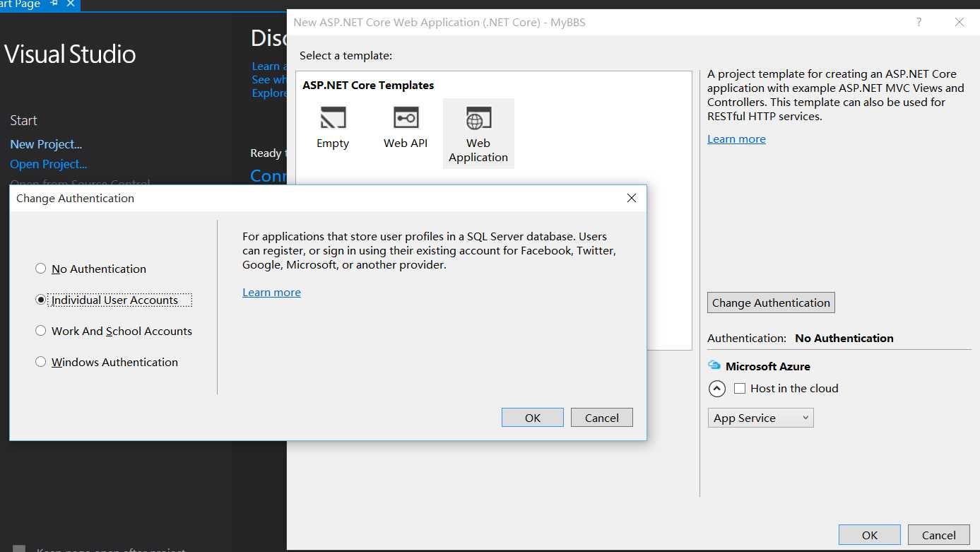Image resolution: width=980 pixels, height=552 pixels.
Task: Click the Visual Studio logo text
Action: (70, 54)
